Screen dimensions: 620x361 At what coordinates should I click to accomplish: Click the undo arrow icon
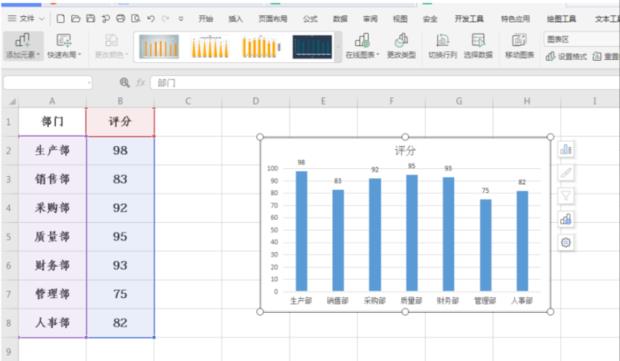pyautogui.click(x=151, y=18)
